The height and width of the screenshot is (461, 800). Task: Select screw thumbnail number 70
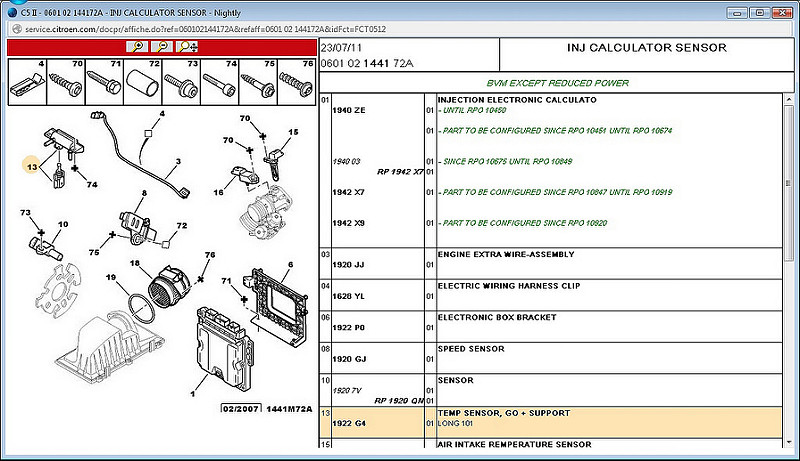pyautogui.click(x=66, y=82)
